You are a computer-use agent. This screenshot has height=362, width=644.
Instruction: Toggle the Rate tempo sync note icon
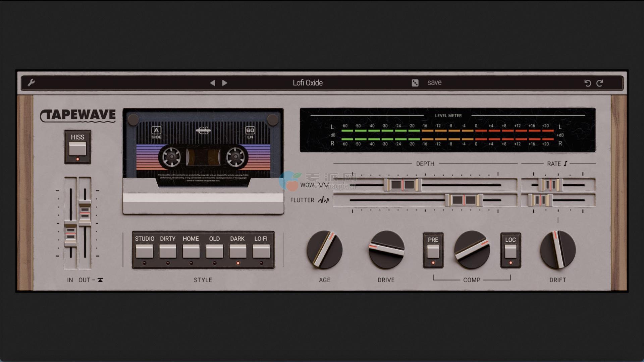(x=566, y=164)
